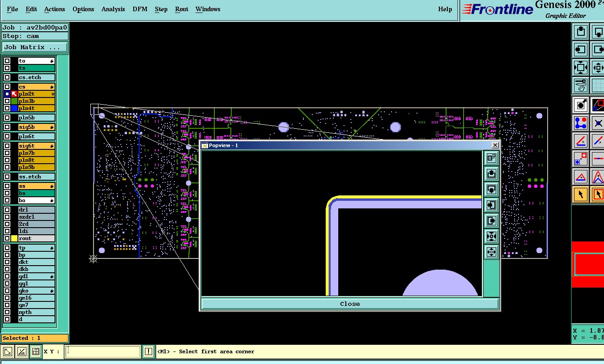Click yellow color swatch of layer rout
This screenshot has width=604, height=364.
(14, 238)
